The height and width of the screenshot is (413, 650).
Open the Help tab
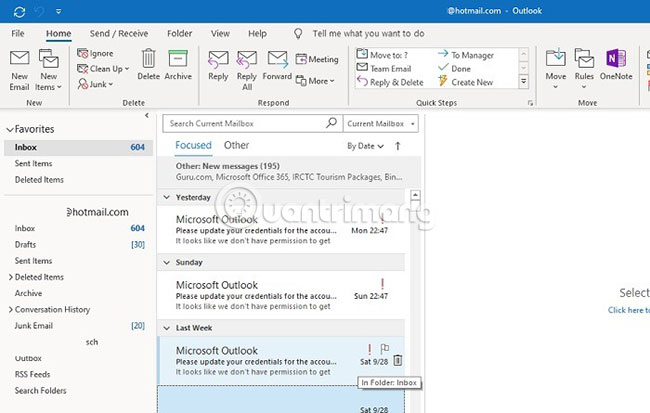click(x=257, y=34)
